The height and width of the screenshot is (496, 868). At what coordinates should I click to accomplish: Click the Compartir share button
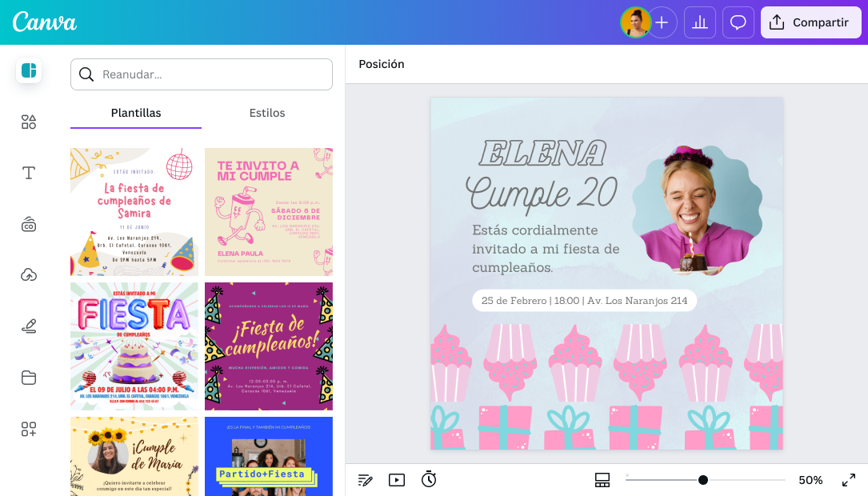(x=811, y=22)
